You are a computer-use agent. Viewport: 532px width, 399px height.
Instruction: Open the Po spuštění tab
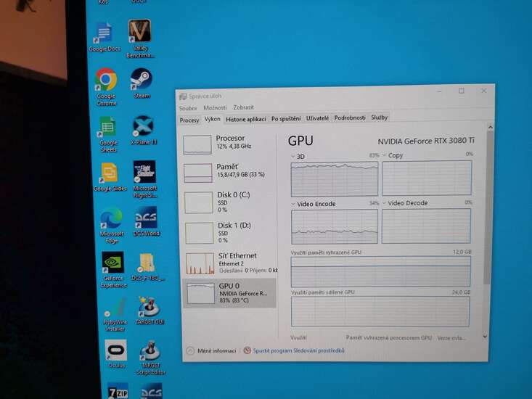point(286,119)
